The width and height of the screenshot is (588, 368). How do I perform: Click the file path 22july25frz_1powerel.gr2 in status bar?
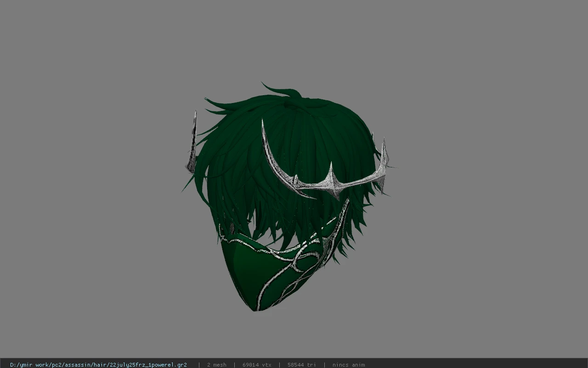[x=98, y=365]
